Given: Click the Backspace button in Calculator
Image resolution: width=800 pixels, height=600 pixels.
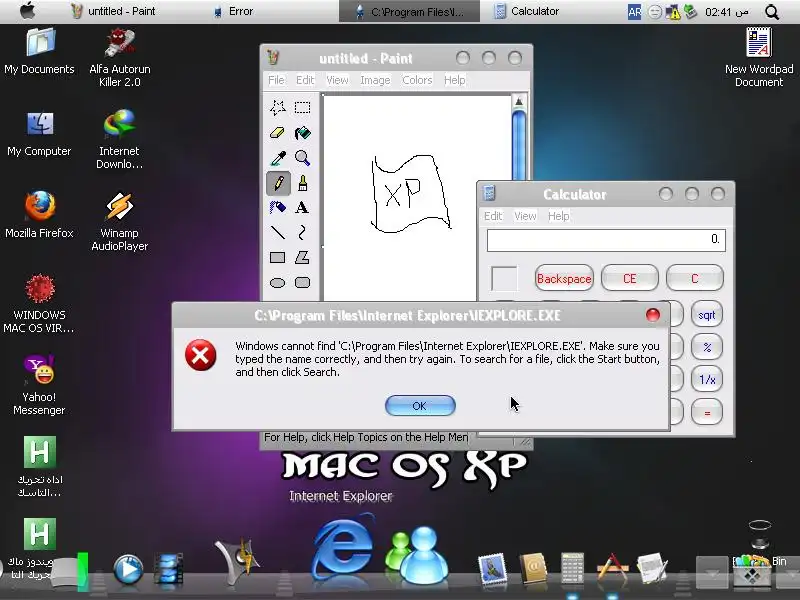Looking at the screenshot, I should tap(564, 279).
